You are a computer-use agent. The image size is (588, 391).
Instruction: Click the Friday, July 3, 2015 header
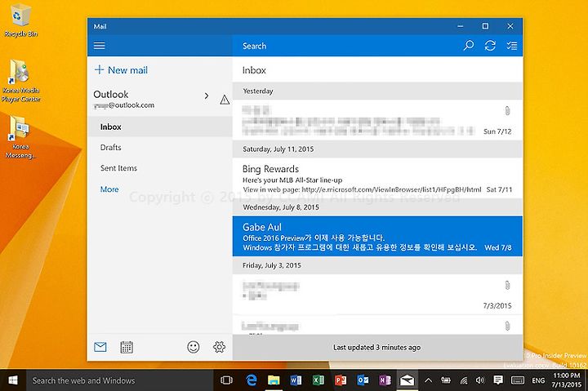[377, 265]
